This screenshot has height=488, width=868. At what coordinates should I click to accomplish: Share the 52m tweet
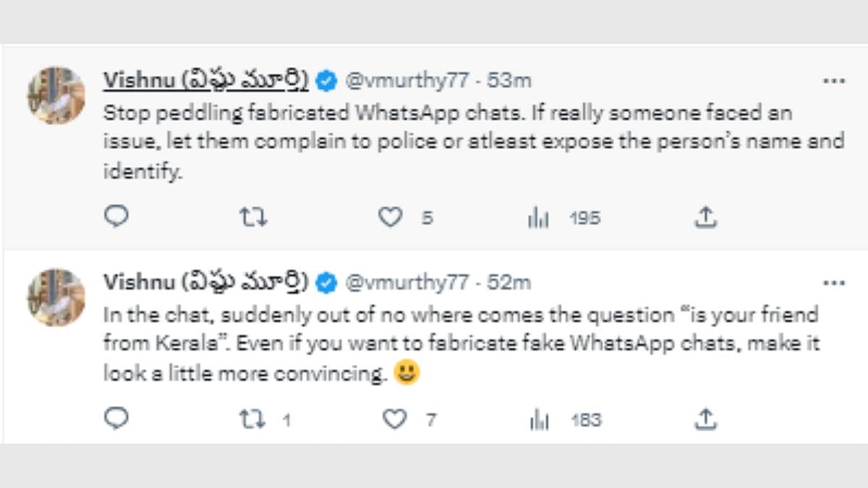[x=705, y=419]
